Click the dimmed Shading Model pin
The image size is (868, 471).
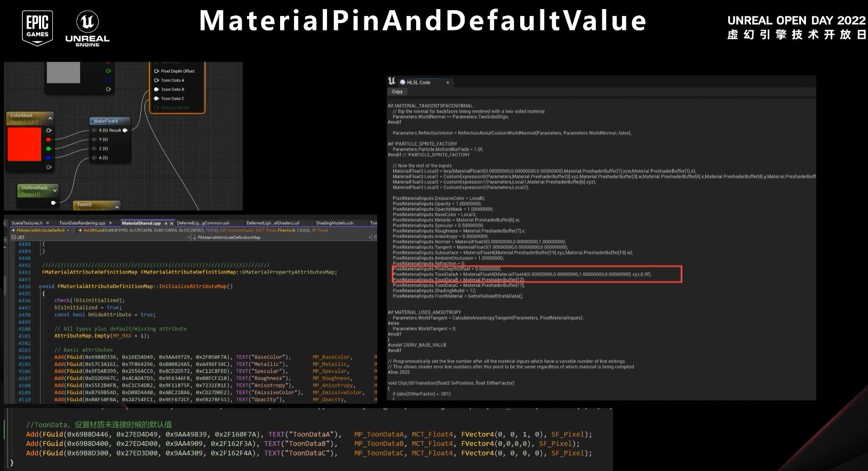pyautogui.click(x=156, y=107)
